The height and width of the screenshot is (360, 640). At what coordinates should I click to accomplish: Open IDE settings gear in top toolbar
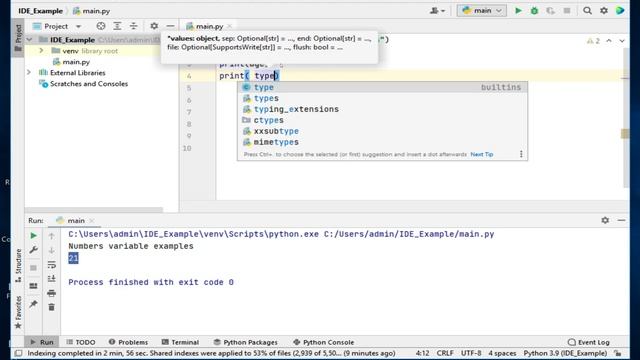[604, 11]
